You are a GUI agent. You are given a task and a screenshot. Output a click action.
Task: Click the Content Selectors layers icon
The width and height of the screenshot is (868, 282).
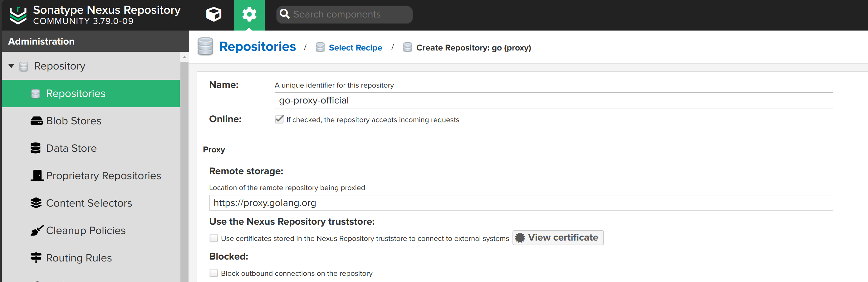pos(36,203)
